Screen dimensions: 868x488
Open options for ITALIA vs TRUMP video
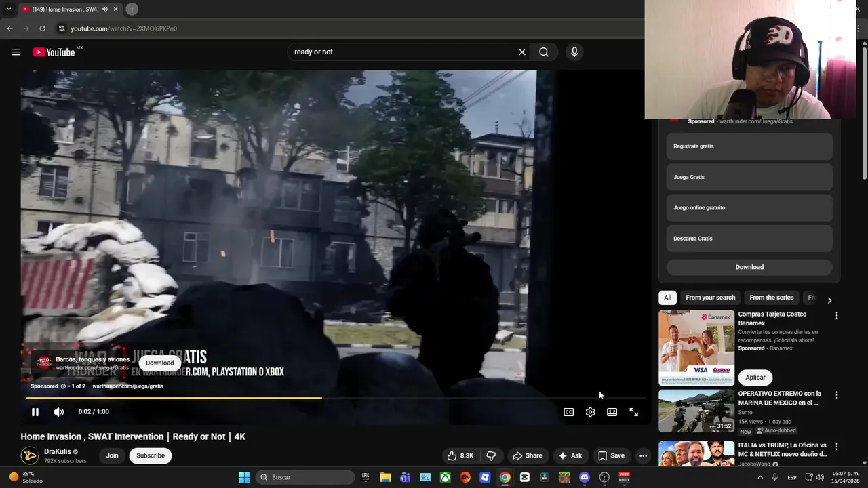coord(836,447)
